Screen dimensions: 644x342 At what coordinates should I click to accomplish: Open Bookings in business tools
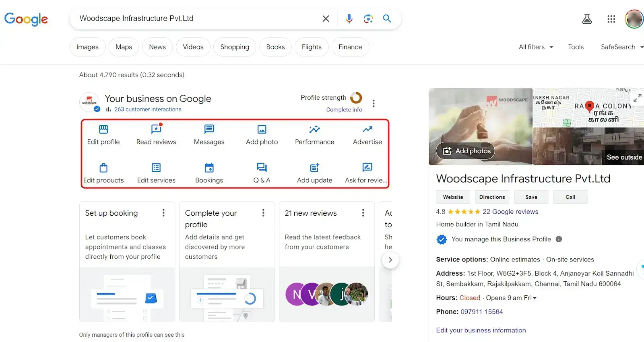coord(209,173)
